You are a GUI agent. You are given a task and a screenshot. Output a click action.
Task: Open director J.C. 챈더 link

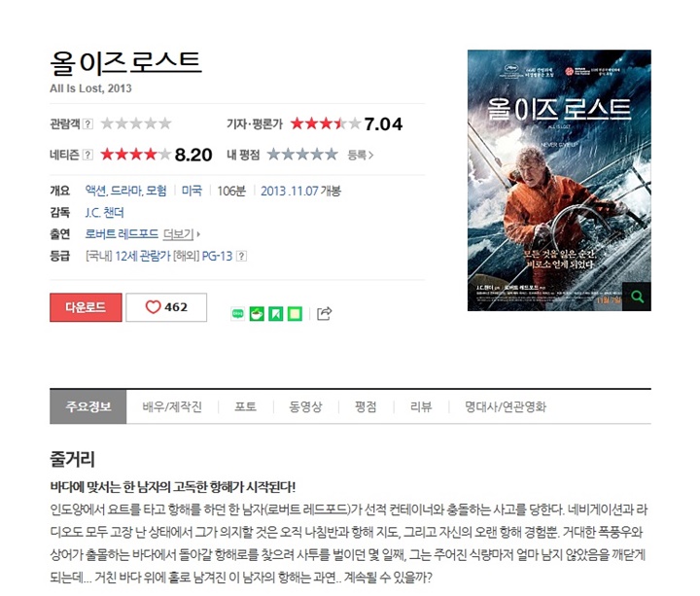104,213
